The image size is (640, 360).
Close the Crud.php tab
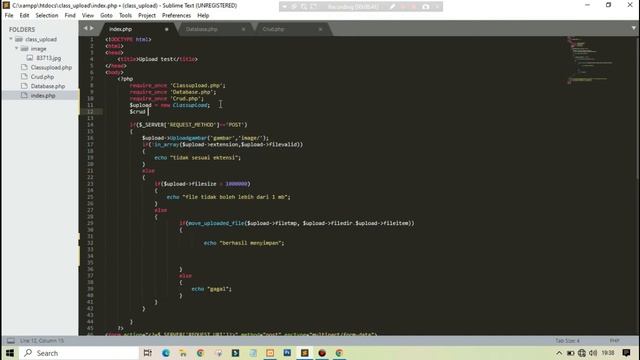pyautogui.click(x=320, y=29)
